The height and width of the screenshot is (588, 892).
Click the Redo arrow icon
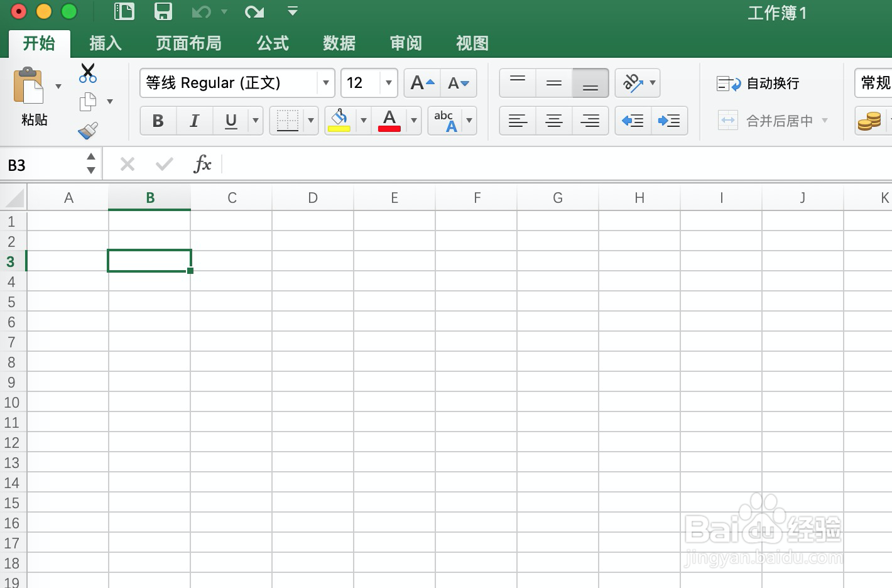click(x=254, y=11)
